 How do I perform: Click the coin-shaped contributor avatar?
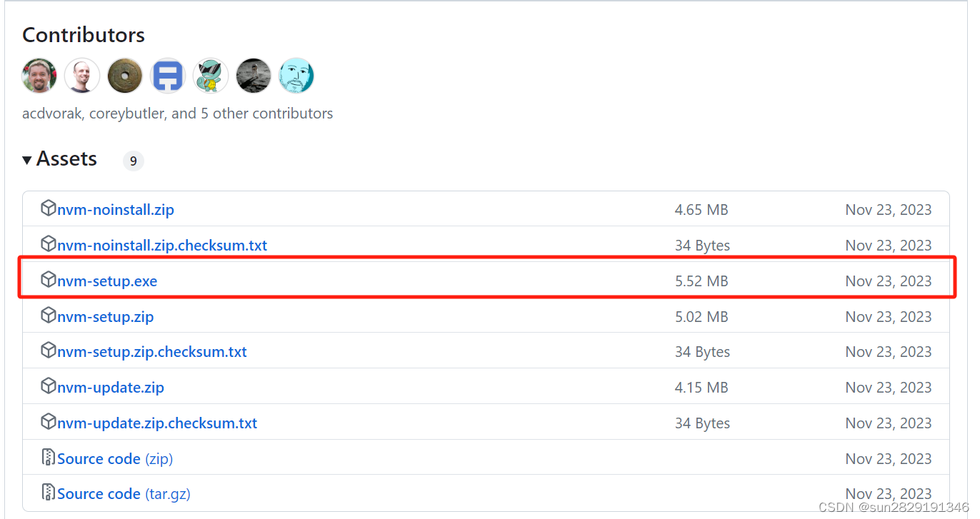pos(125,76)
